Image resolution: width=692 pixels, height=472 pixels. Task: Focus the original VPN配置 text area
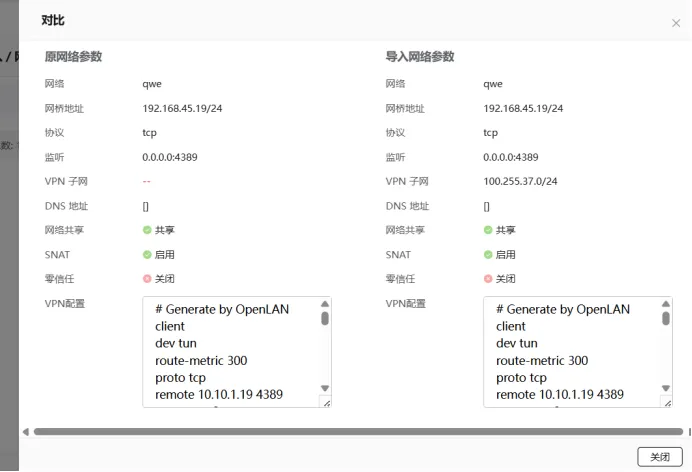230,352
